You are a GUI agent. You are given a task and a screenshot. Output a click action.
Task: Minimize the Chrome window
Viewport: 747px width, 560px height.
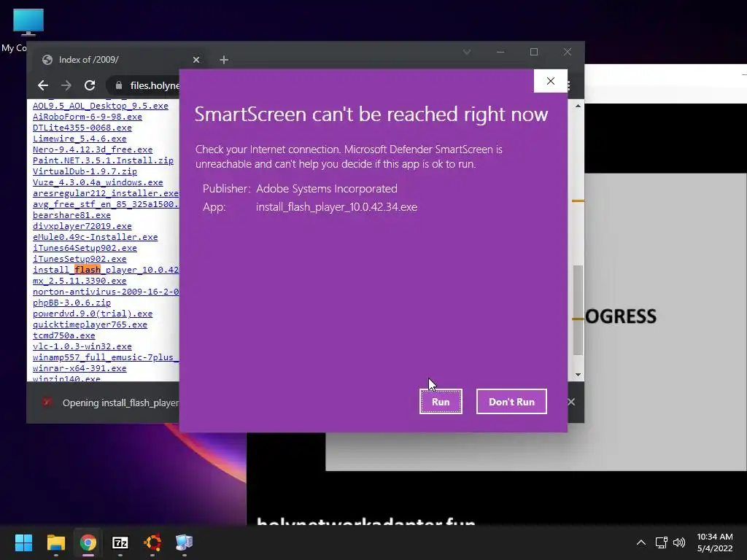(500, 52)
